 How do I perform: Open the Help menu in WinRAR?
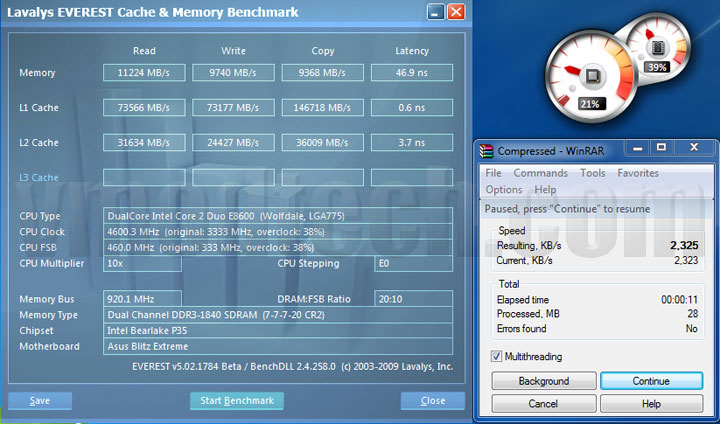[545, 190]
